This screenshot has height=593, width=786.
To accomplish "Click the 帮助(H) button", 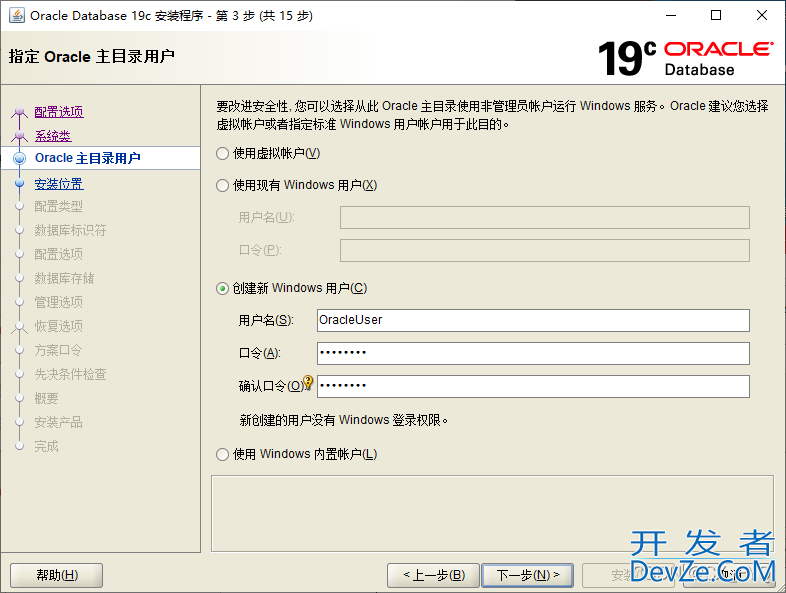I will pyautogui.click(x=57, y=575).
